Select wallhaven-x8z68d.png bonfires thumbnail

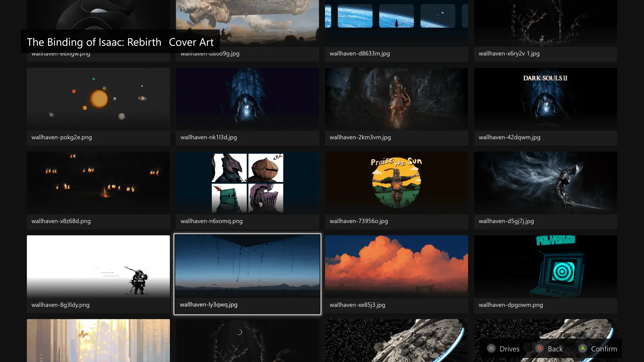pyautogui.click(x=98, y=183)
